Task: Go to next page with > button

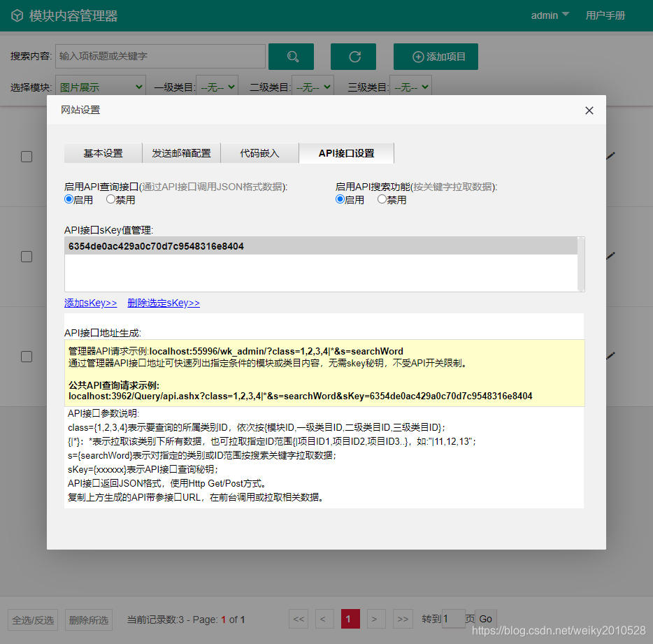Action: 376,619
